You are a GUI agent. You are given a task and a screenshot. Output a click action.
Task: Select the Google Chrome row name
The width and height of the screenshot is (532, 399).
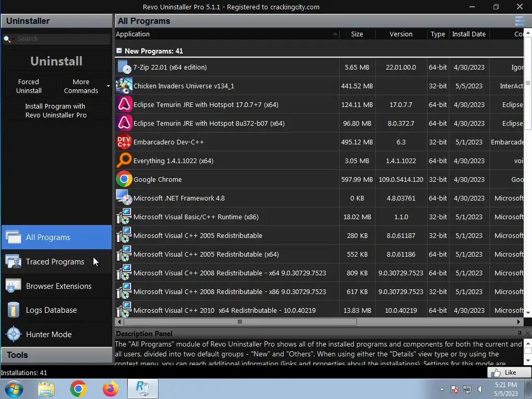click(157, 179)
